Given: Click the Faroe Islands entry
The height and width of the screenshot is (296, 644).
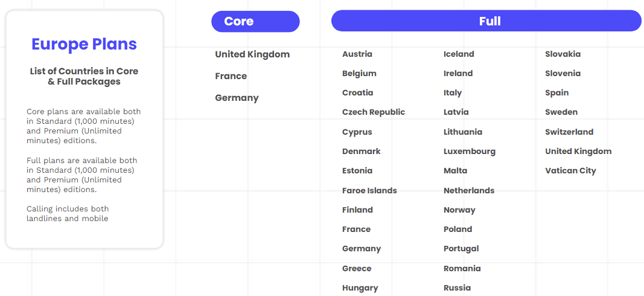Looking at the screenshot, I should coord(369,190).
